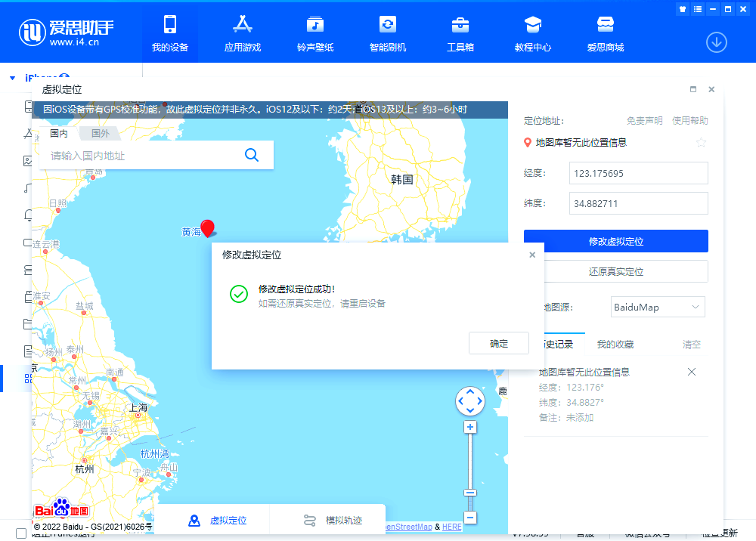756x541 pixels.
Task: Click the 经度 longitude input field
Action: click(638, 173)
